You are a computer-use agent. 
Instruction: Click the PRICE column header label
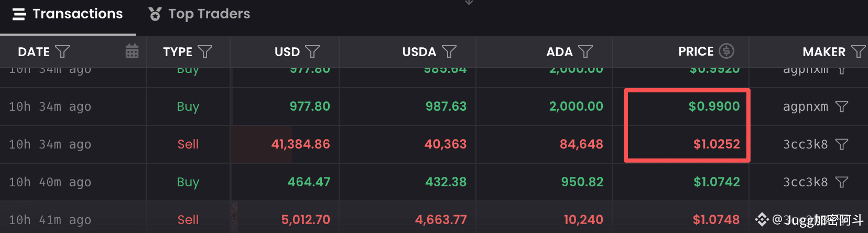(696, 51)
